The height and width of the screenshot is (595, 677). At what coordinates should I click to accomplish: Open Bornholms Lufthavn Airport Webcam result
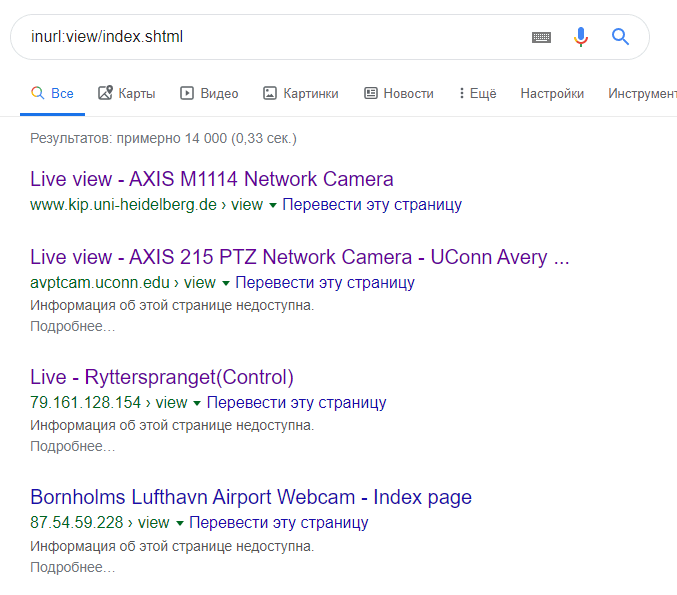coord(251,497)
